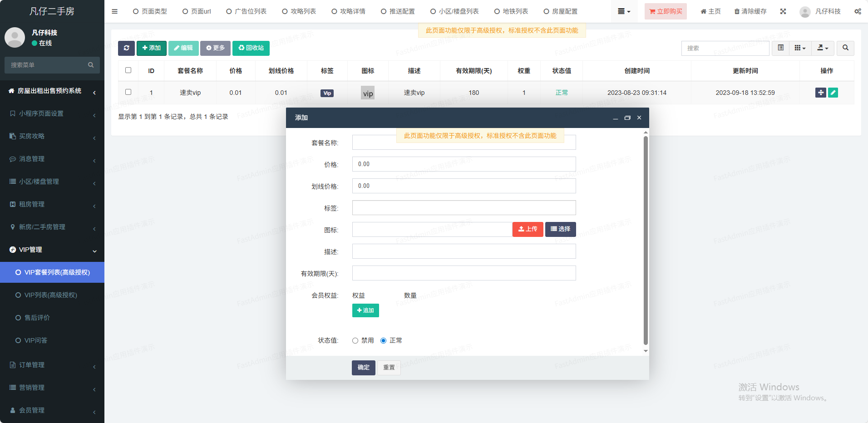Click the drag-move icon in row 1
Viewport: 868px width, 423px height.
(820, 93)
